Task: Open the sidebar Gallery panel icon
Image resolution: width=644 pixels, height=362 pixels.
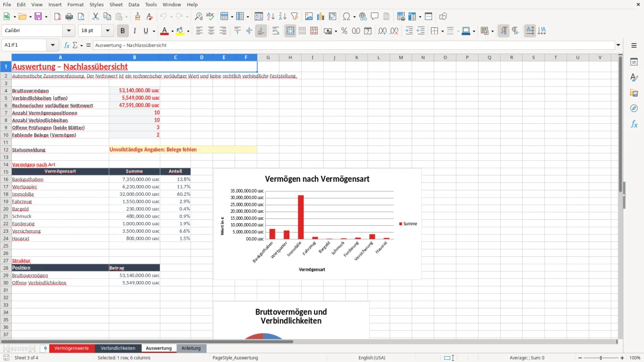Action: click(x=634, y=93)
